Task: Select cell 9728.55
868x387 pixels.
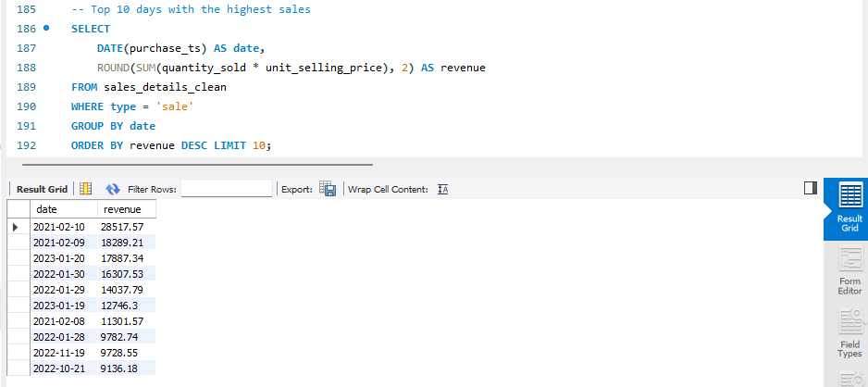Action: click(x=127, y=353)
